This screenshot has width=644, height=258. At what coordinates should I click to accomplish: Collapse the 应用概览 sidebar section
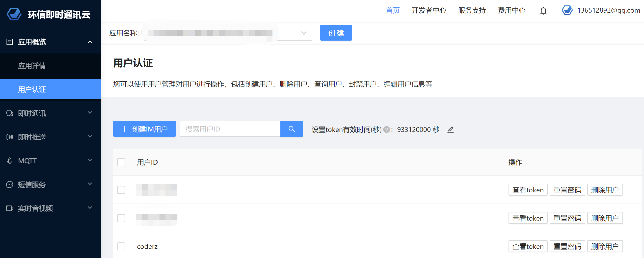pyautogui.click(x=90, y=42)
